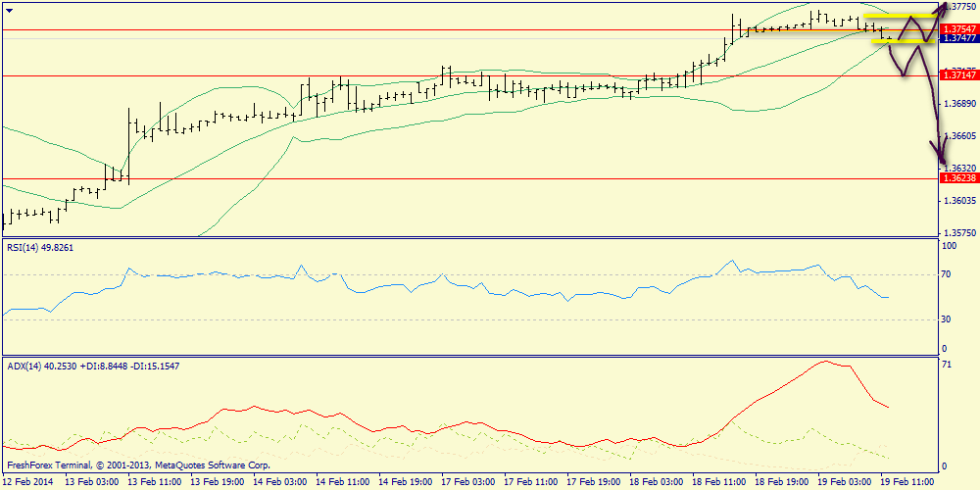Viewport: 980px width, 490px height.
Task: Click the 17 Feb 03:00 time label
Action: pyautogui.click(x=466, y=483)
